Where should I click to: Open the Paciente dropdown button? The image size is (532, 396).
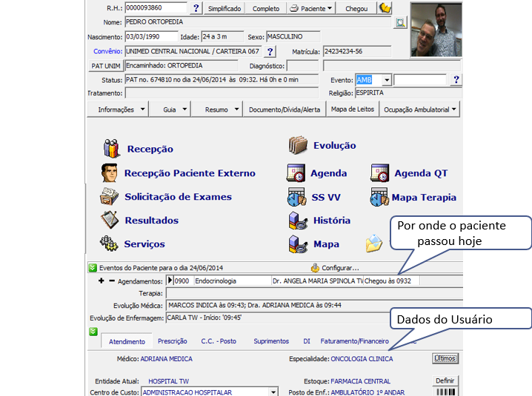[310, 8]
